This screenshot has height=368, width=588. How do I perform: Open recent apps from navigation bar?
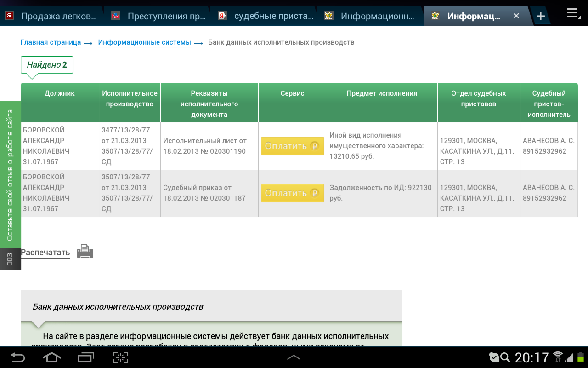click(x=86, y=357)
